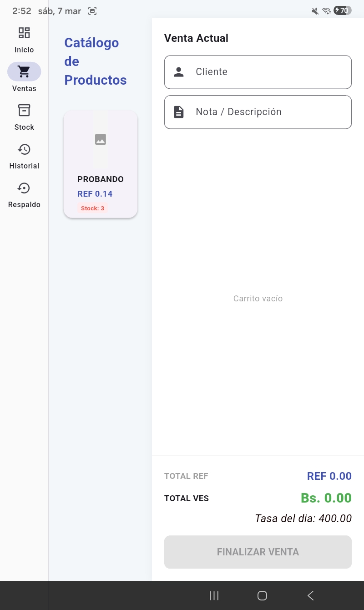Open the Historial clock icon
Viewport: 364px width, 610px height.
tap(24, 149)
